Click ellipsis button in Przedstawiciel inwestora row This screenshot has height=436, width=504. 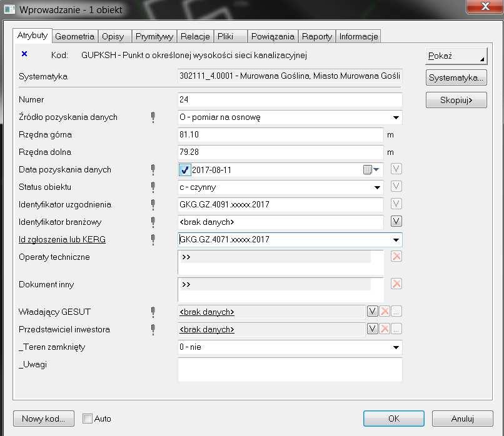396,329
